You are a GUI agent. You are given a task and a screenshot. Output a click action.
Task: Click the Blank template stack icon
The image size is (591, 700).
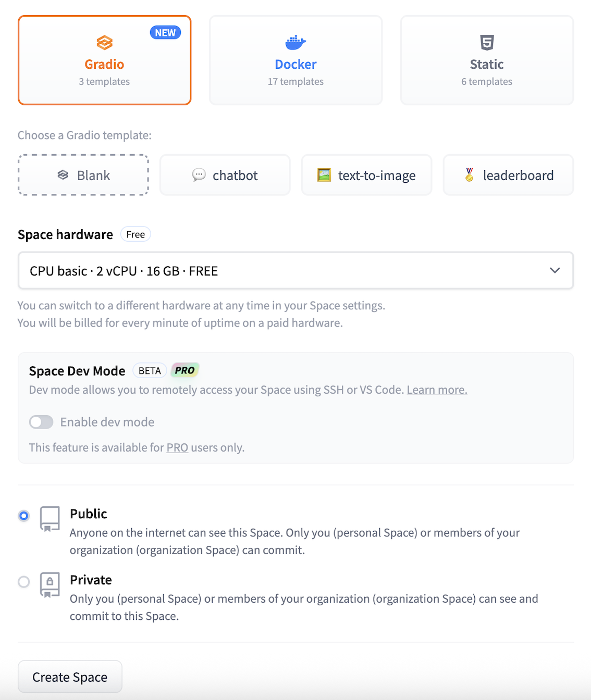[x=63, y=175]
